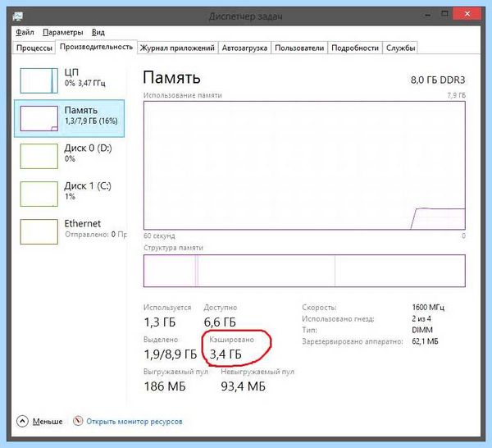The height and width of the screenshot is (448, 492).
Task: Click the ЦП 0% 3,47 ГГц label
Action: (84, 77)
